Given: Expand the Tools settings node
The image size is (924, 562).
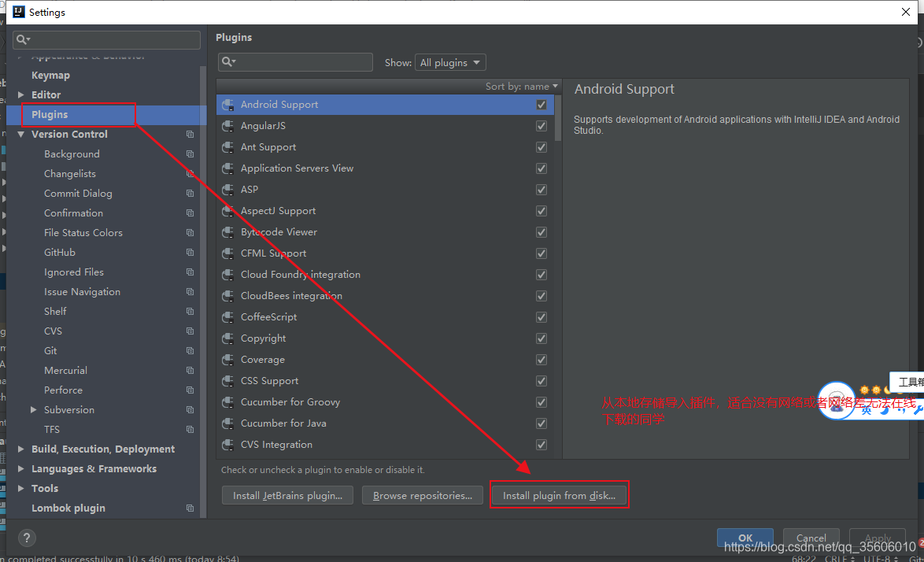Looking at the screenshot, I should click(21, 488).
